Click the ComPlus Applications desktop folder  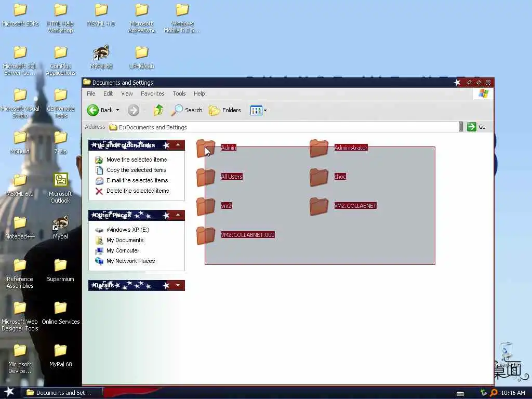point(60,52)
